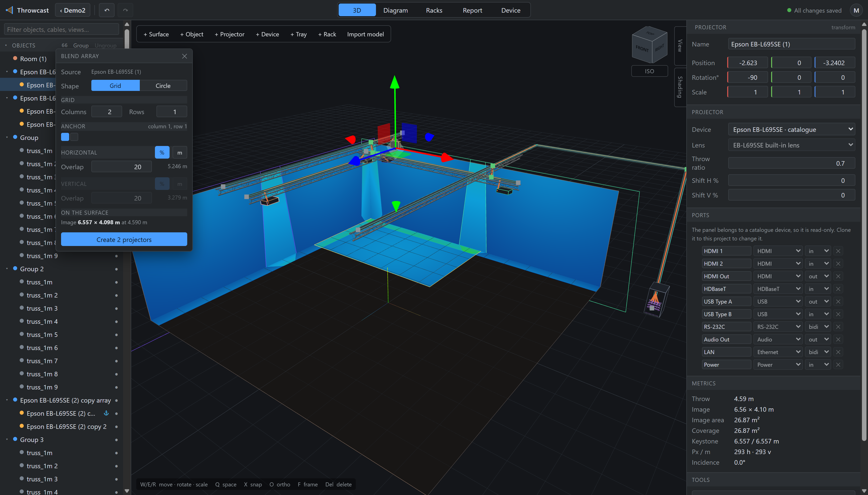The image size is (868, 495).
Task: Open the Lens dropdown
Action: pos(791,145)
